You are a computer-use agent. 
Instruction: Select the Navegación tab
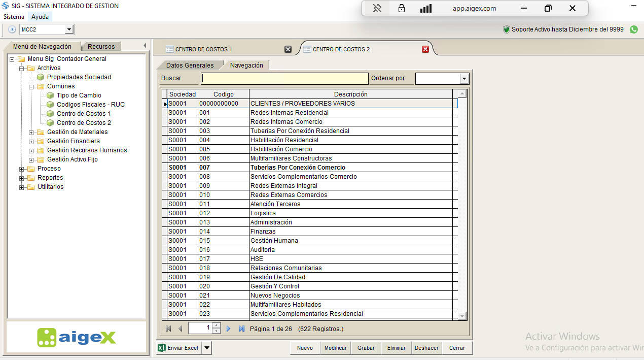246,65
